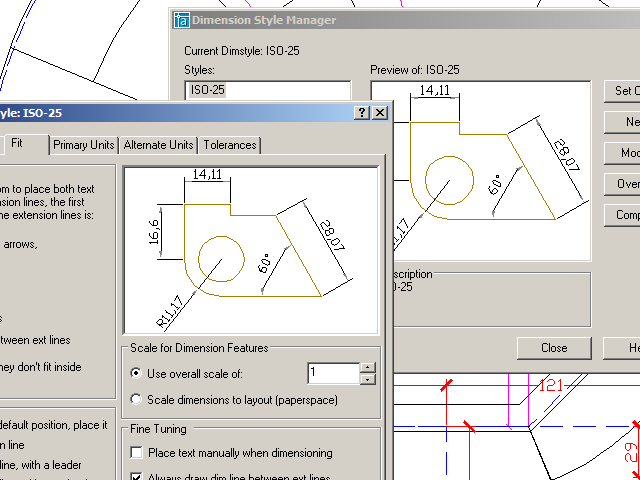640x480 pixels.
Task: Click the Modify button in Style Manager
Action: pos(622,153)
